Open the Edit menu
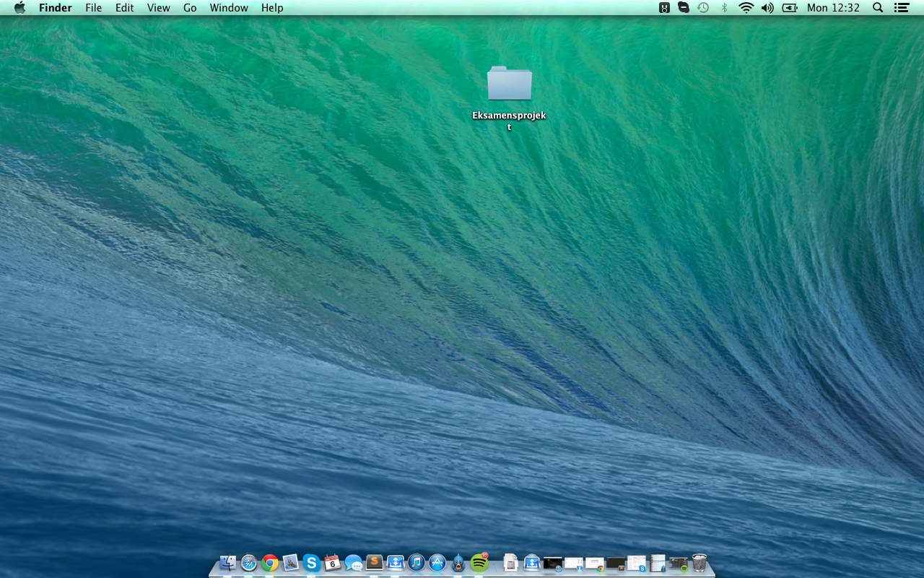This screenshot has width=924, height=578. [x=125, y=8]
